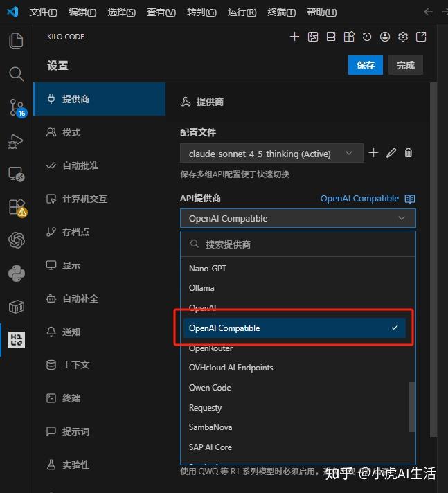Open the Kilo Code sidebar icon
This screenshot has width=448, height=493.
tap(17, 340)
